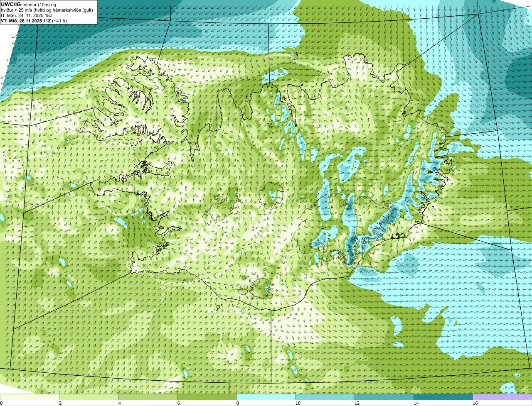Click the 12–14 m/s teal legend swatch
This screenshot has width=532, height=406.
[x=384, y=397]
